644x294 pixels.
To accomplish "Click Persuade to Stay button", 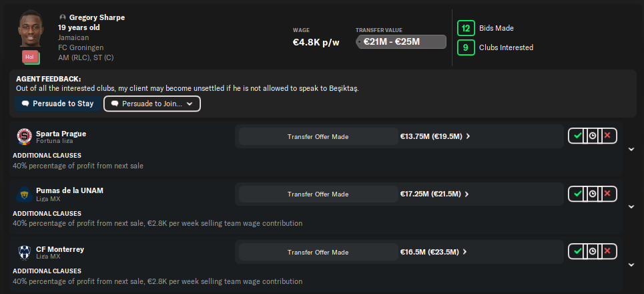I will [57, 104].
